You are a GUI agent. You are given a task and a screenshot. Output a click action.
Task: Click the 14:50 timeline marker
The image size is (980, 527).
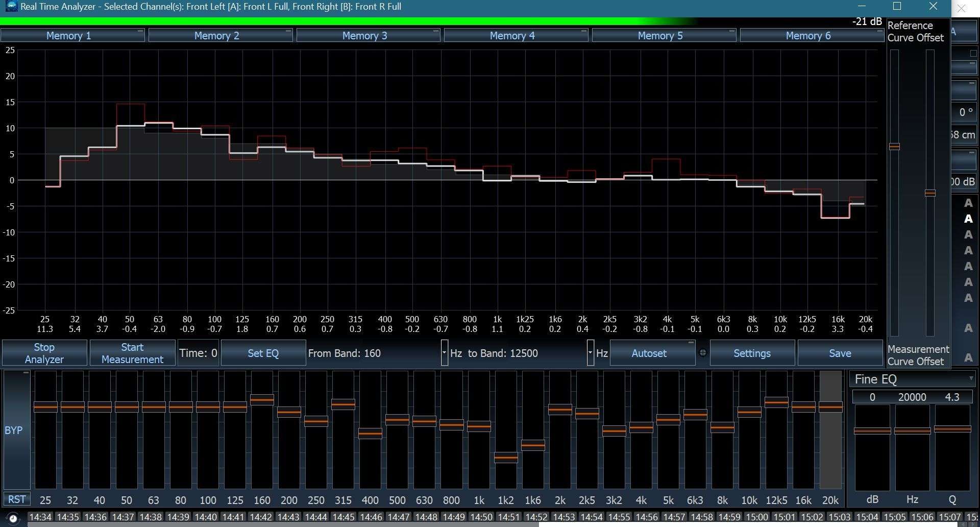(481, 517)
